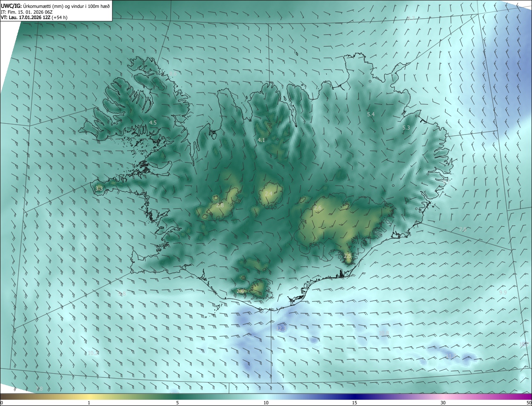Click the yellow band of the colour scale
This screenshot has height=406, width=532.
click(89, 396)
